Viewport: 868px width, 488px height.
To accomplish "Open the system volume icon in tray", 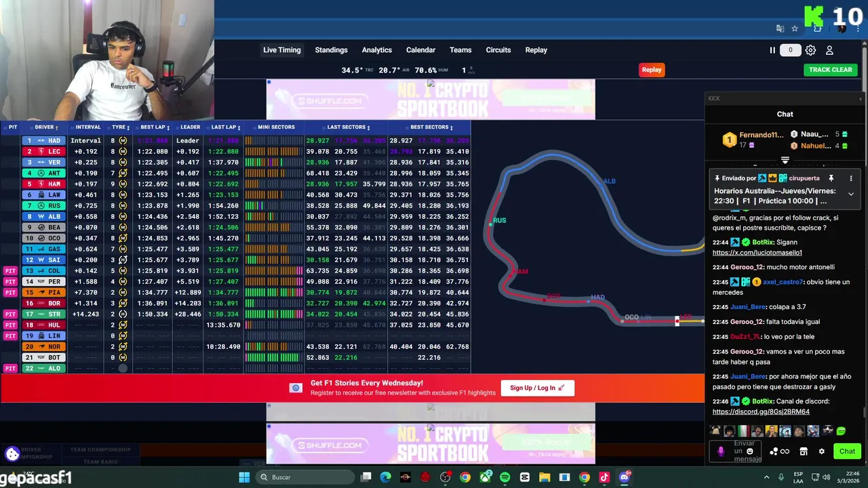I will tap(825, 477).
